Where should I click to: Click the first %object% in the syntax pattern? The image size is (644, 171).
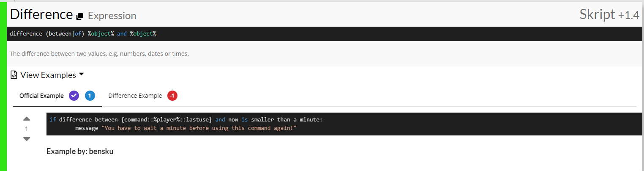click(101, 33)
